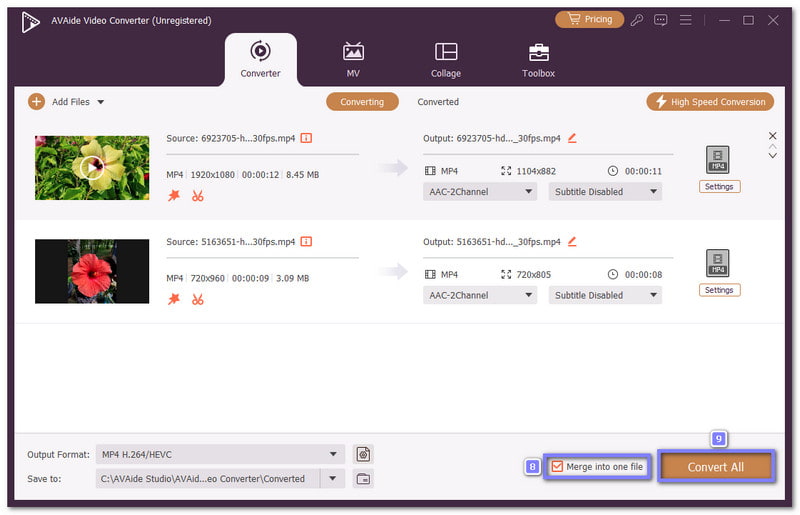
Task: Open AAC-2Channel dropdown for first video
Action: coord(480,192)
